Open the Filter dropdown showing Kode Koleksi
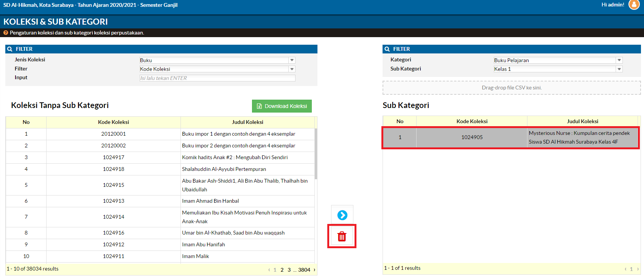This screenshot has height=277, width=644. pos(217,69)
